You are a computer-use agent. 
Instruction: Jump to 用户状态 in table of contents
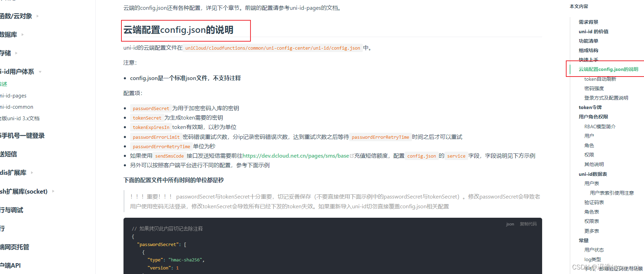594,250
